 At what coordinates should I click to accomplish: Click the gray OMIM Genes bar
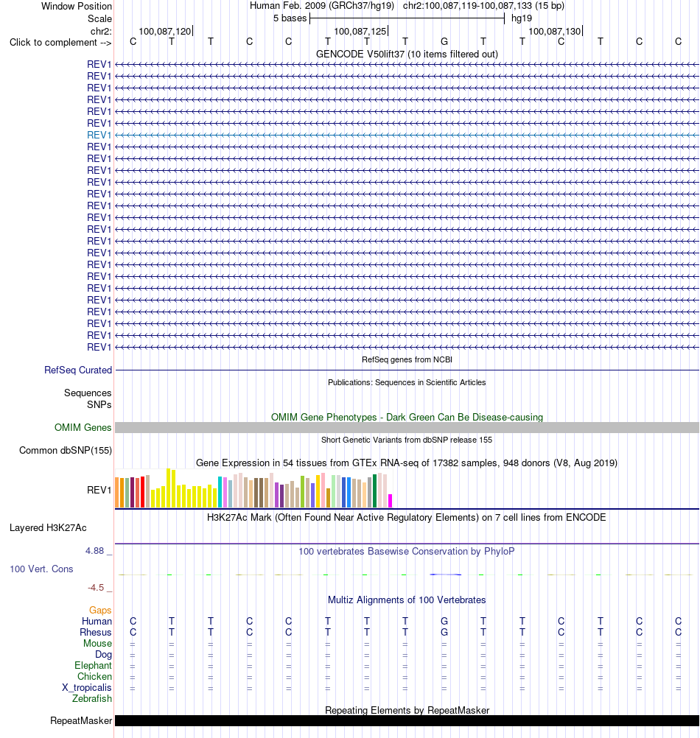tap(407, 427)
